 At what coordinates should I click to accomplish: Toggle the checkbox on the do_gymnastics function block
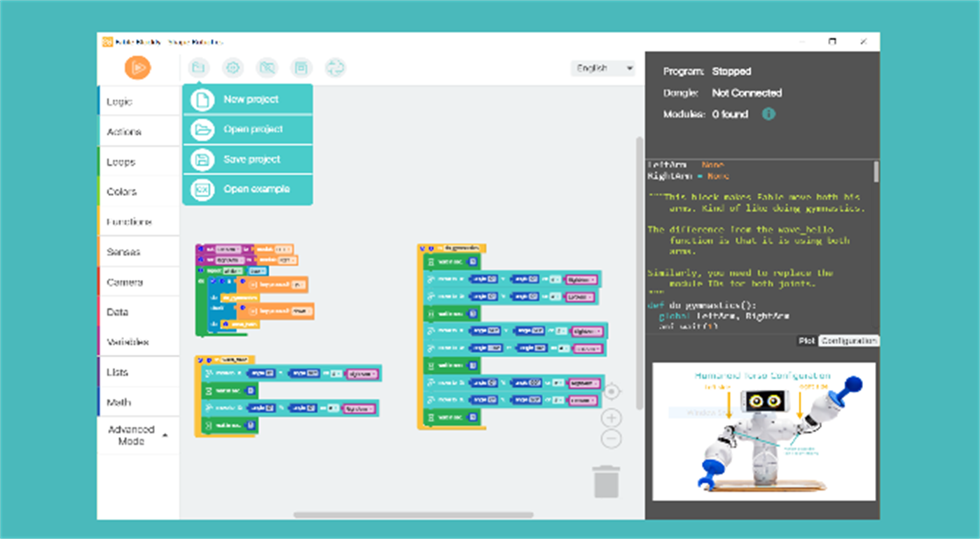pyautogui.click(x=423, y=247)
